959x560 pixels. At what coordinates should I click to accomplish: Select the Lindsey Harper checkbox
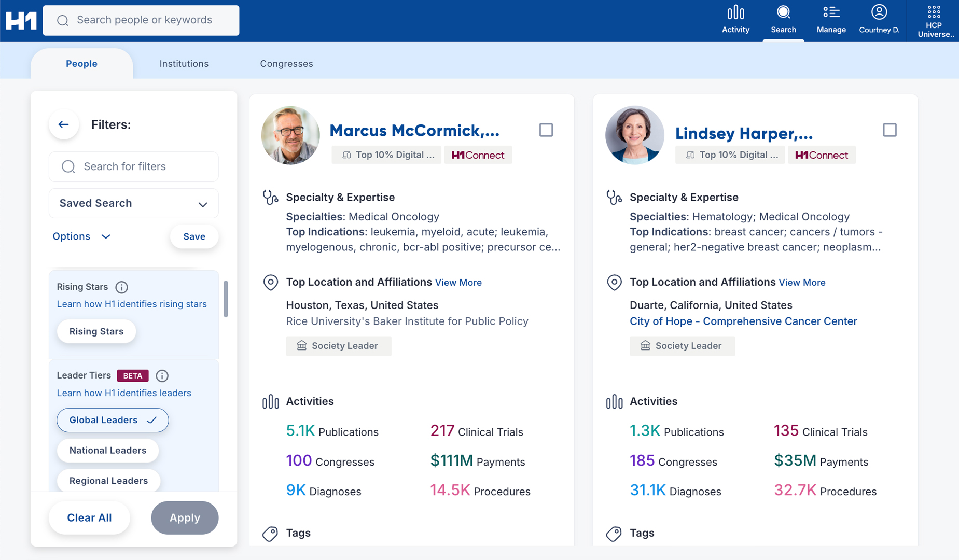(889, 130)
